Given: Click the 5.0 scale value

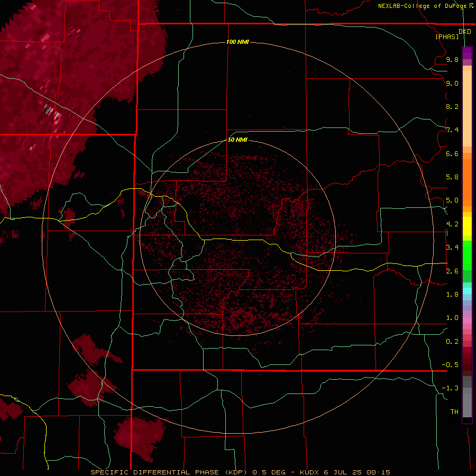Looking at the screenshot, I should [x=452, y=200].
